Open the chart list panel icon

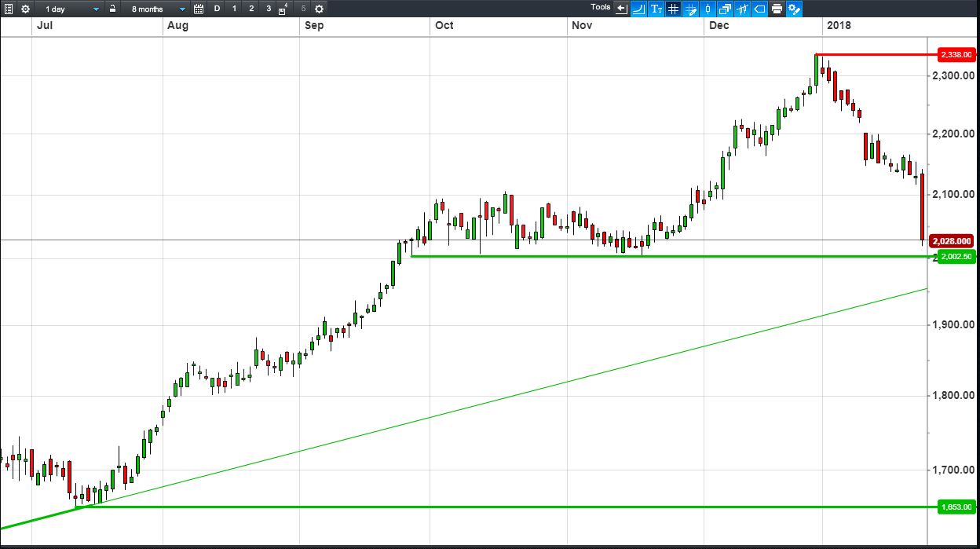tap(9, 9)
